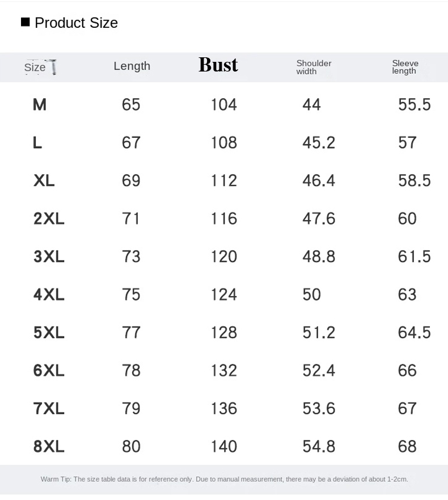
Task: Click the 2XL size row label
Action: (x=49, y=219)
